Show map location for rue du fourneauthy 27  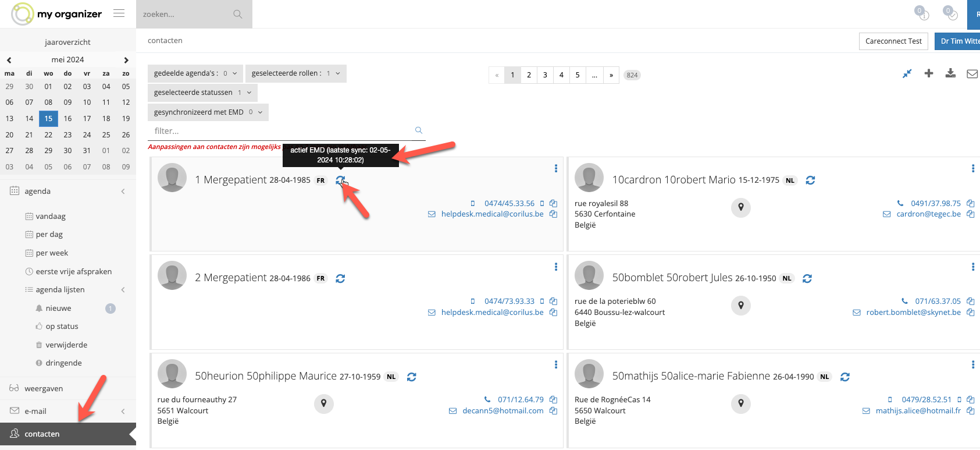tap(324, 404)
